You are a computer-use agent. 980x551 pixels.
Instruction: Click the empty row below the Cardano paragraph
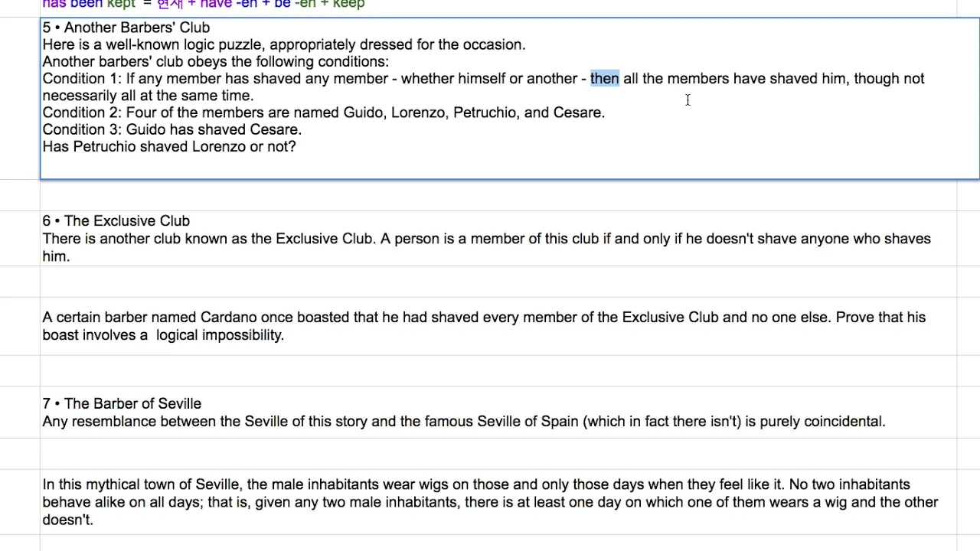coord(498,370)
